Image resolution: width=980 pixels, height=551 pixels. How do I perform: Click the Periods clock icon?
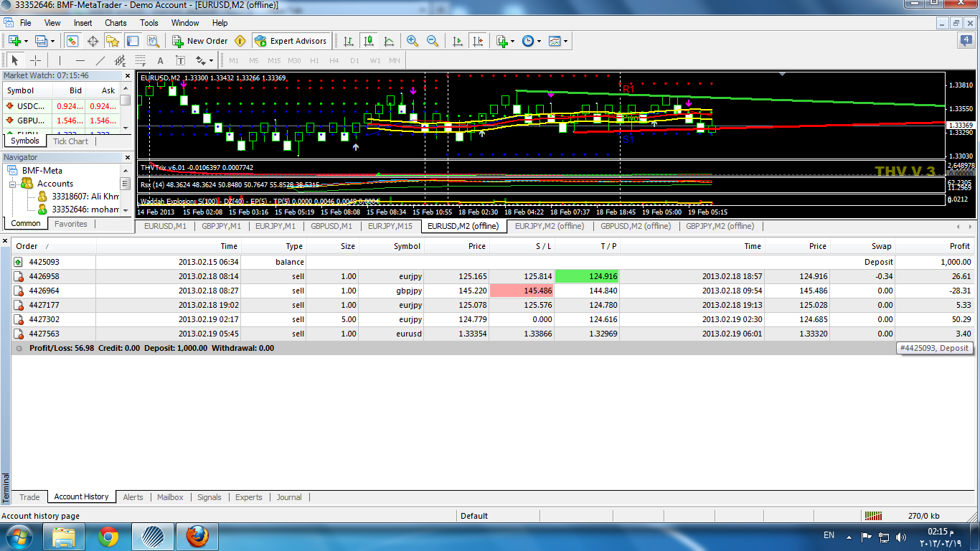(528, 41)
